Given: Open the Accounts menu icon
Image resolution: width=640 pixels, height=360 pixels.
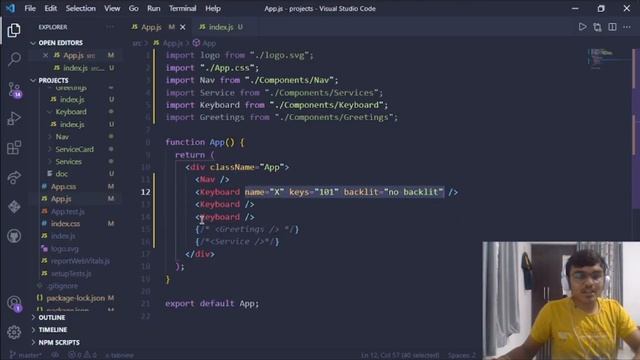Looking at the screenshot, I should (x=15, y=304).
